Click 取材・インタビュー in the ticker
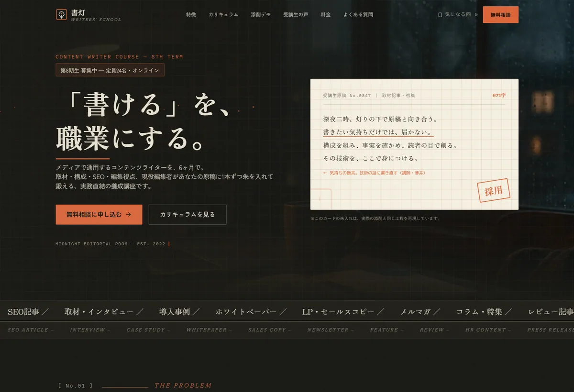 coord(99,312)
